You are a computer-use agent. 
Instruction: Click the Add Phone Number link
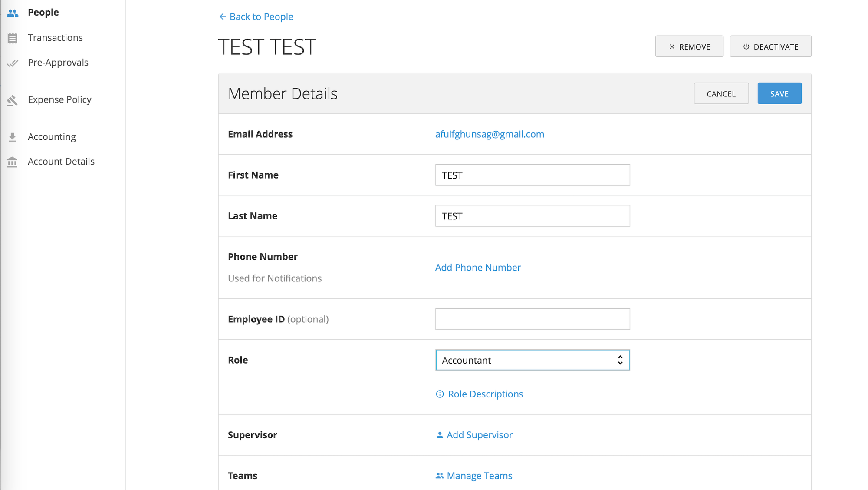click(478, 268)
